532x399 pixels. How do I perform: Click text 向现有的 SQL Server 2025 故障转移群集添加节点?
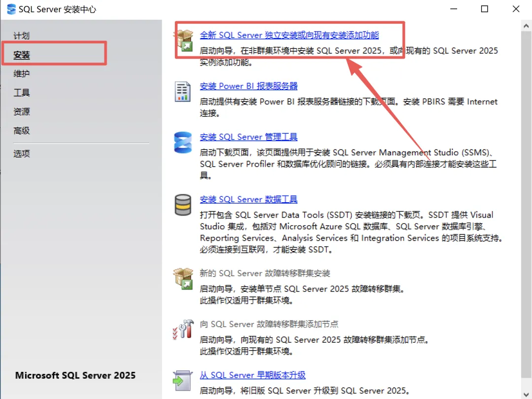coord(335,340)
